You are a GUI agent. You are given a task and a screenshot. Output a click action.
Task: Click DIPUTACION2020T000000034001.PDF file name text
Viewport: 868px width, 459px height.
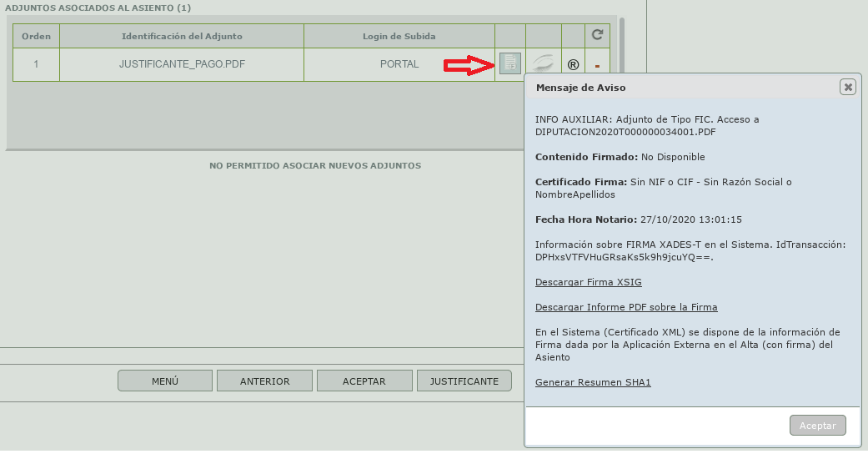(625, 132)
